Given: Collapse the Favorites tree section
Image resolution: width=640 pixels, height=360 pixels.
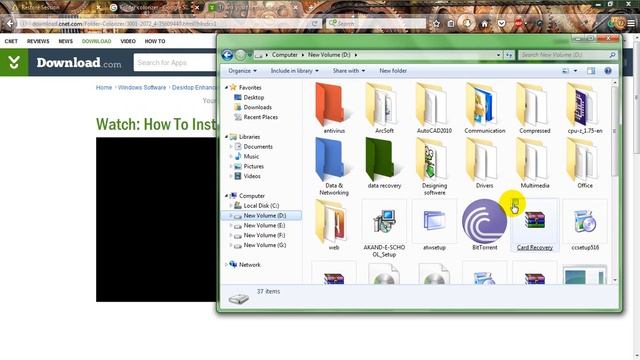Looking at the screenshot, I should coord(227,87).
